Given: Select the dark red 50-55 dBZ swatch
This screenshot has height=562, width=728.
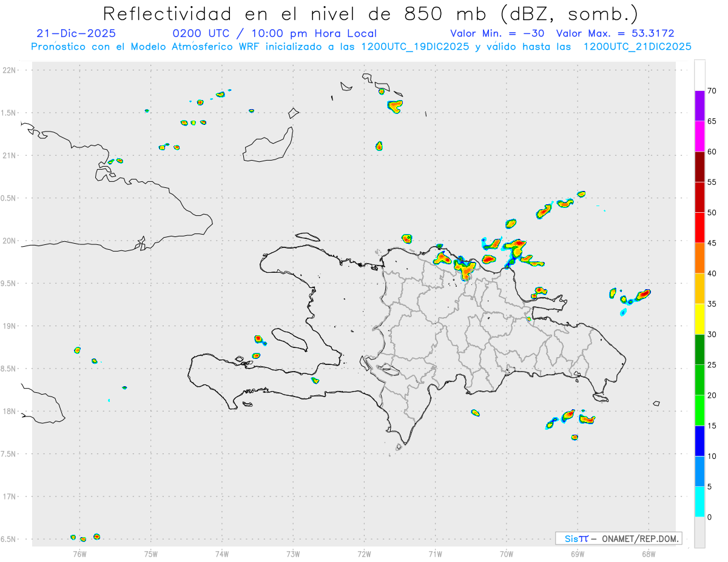Looking at the screenshot, I should pos(699,197).
